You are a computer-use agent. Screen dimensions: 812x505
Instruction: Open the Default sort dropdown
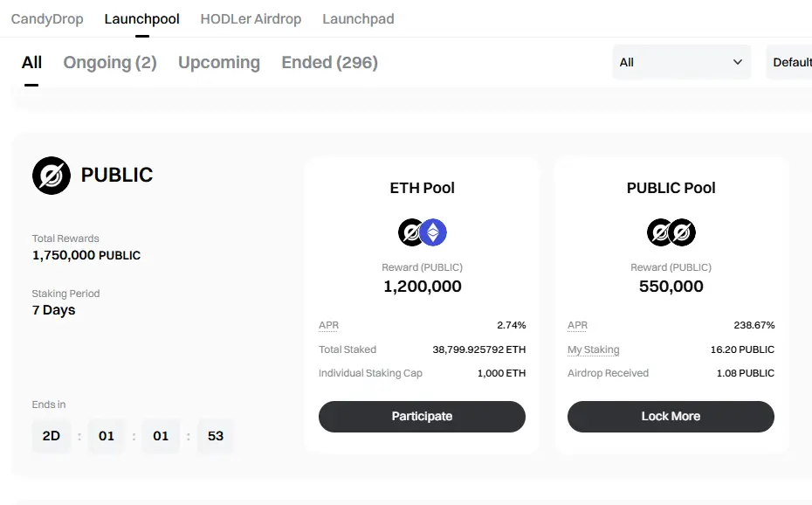click(789, 62)
